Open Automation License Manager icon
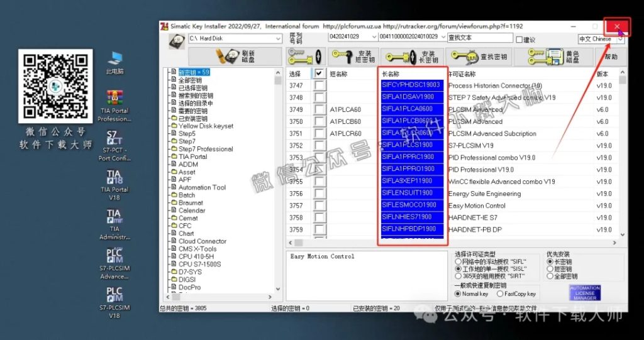Image resolution: width=644 pixels, height=340 pixels. (585, 293)
